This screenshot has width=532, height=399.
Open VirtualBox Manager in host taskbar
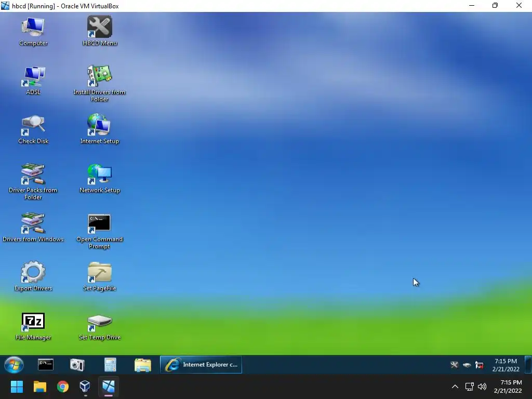coord(85,387)
